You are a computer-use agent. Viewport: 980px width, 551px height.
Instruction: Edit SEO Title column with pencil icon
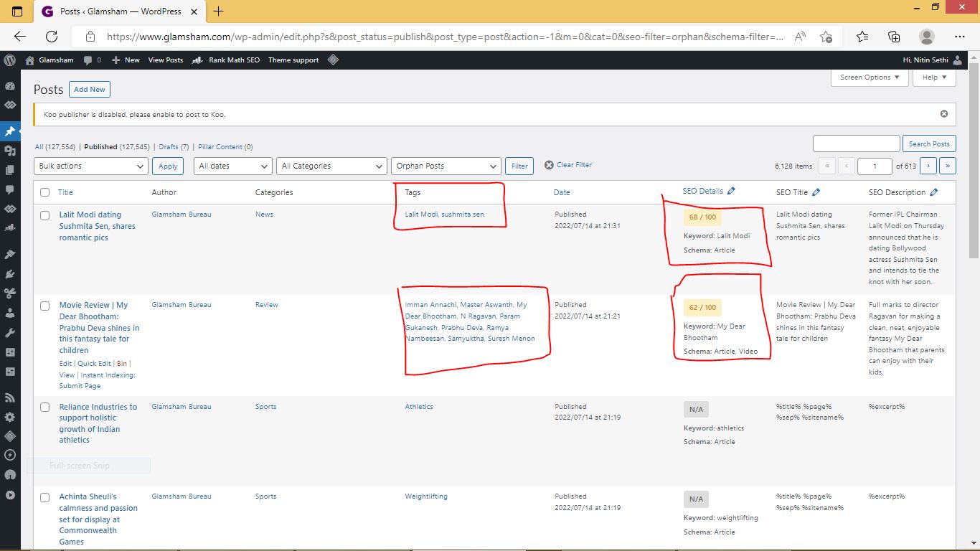coord(816,192)
